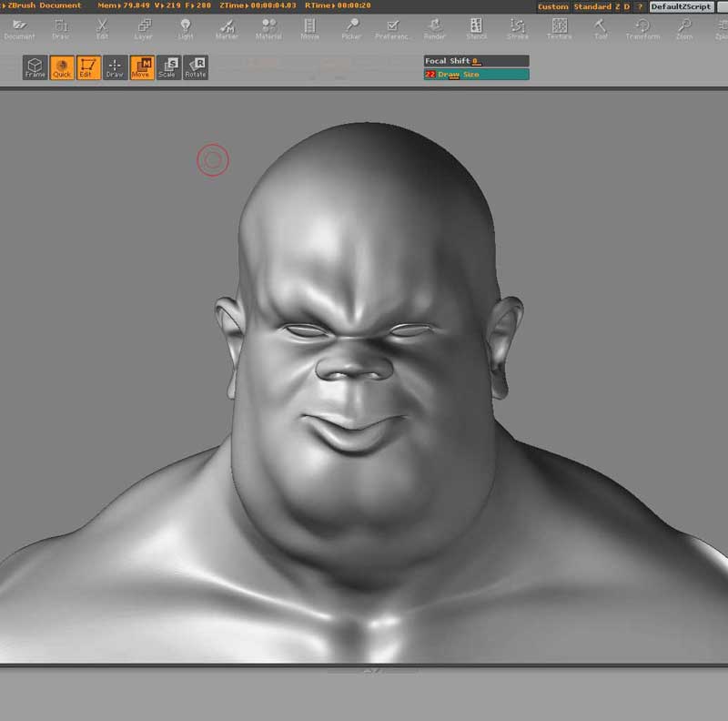Click the Stencil palette icon

click(475, 29)
